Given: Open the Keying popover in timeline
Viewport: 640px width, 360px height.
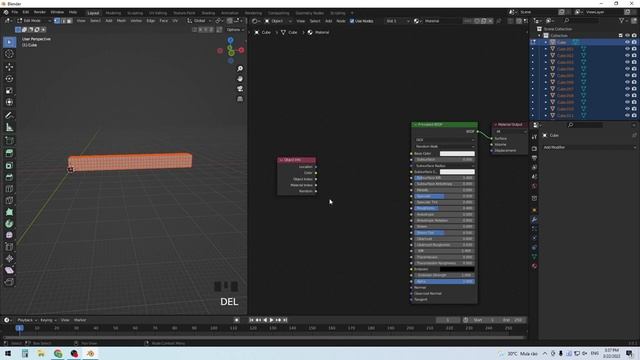Looking at the screenshot, I should coord(48,320).
